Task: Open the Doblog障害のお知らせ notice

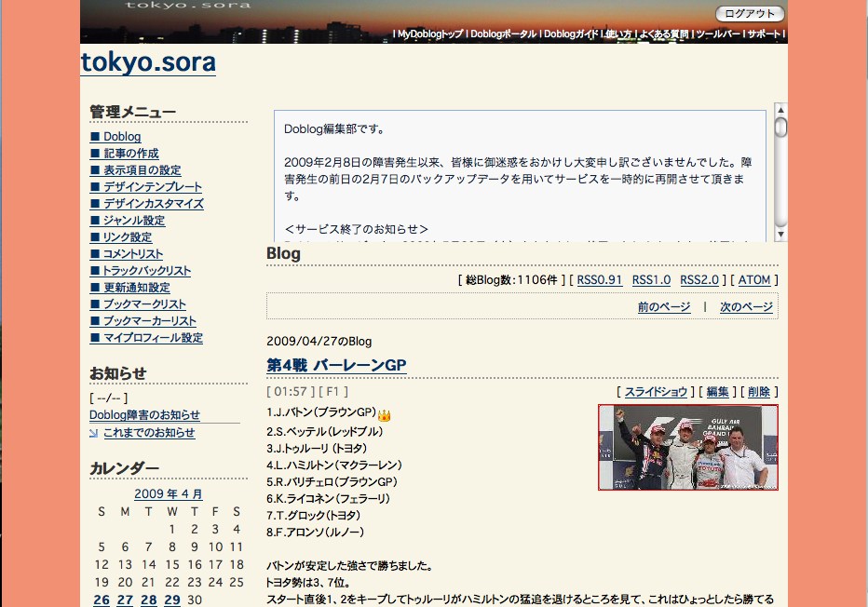Action: [x=144, y=415]
